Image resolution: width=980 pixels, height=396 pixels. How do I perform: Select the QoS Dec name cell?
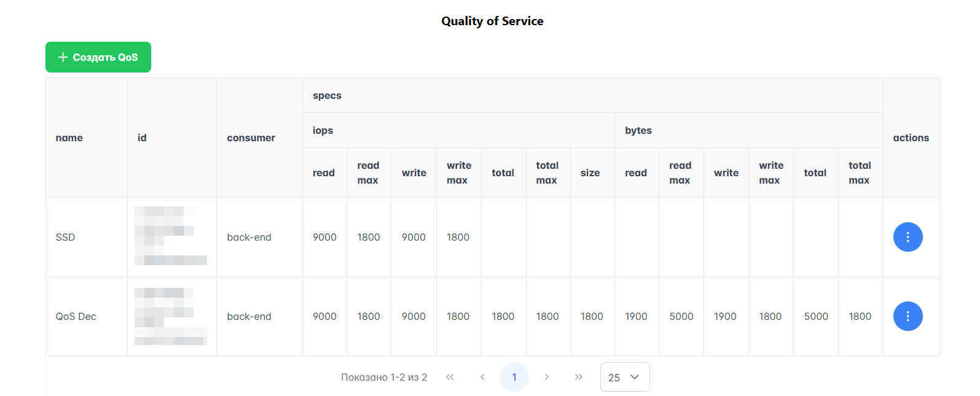pos(76,317)
